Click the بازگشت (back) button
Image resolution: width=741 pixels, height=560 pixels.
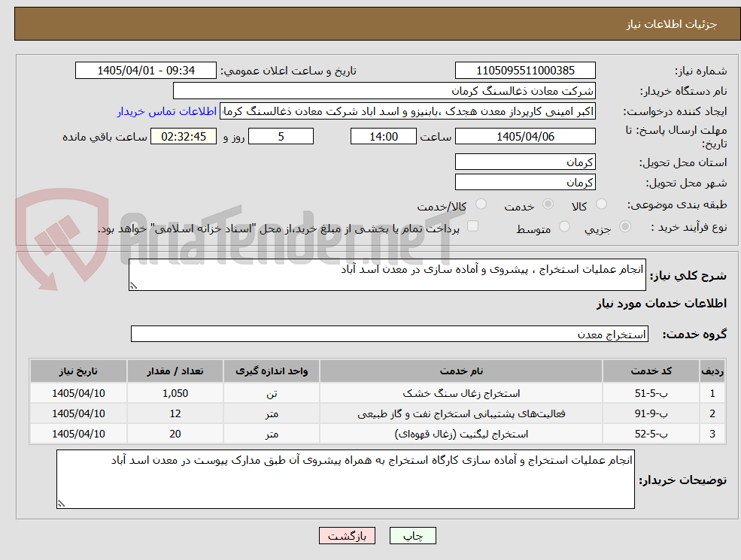point(347,536)
